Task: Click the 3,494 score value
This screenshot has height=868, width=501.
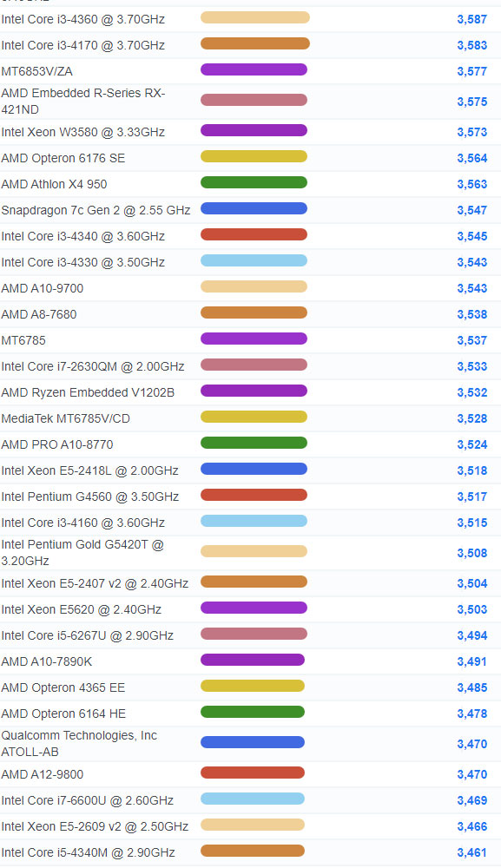Action: (x=472, y=635)
